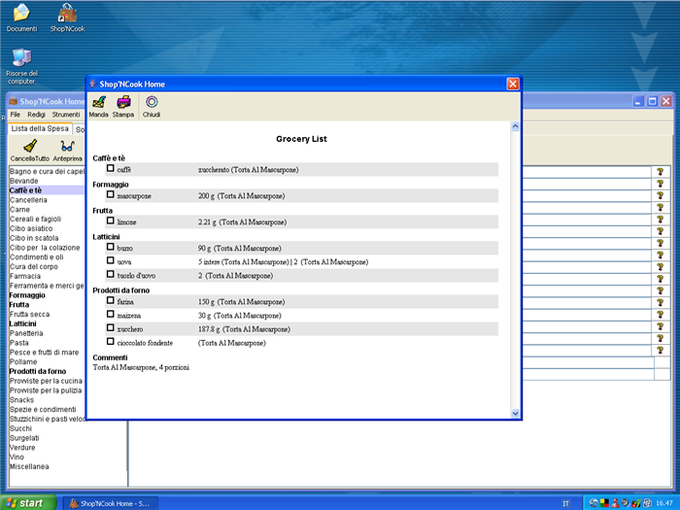Select Caffè e tè category
The image size is (680, 510).
tap(26, 190)
